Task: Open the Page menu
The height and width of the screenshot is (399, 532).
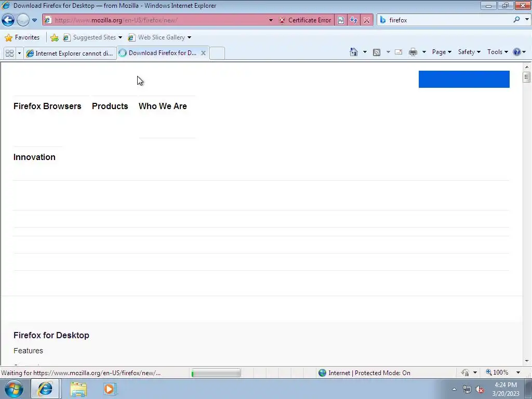Action: pos(442,52)
